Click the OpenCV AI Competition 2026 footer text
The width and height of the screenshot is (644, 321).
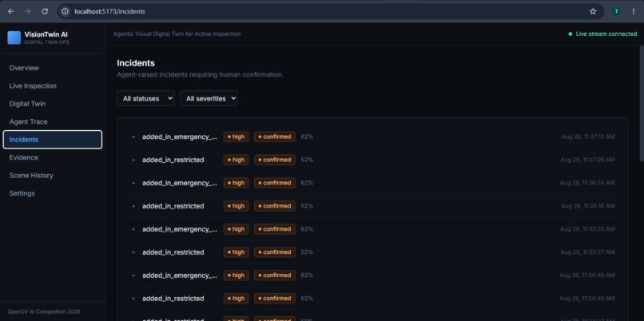[44, 312]
